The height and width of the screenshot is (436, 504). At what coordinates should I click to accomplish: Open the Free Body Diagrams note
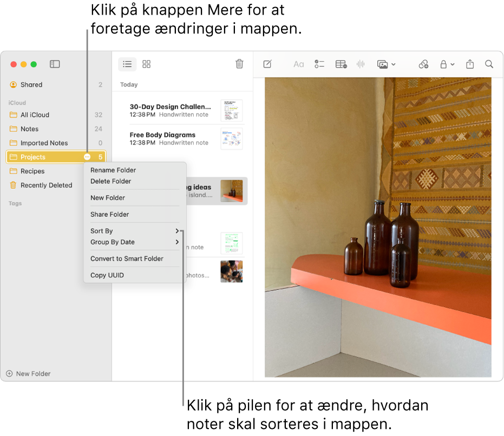[182, 138]
